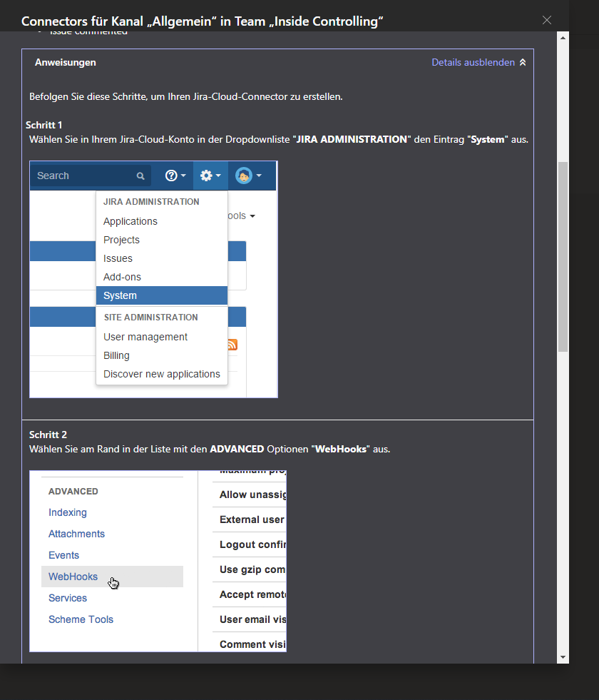Click Indexing link in ADVANCED list

[x=67, y=512]
